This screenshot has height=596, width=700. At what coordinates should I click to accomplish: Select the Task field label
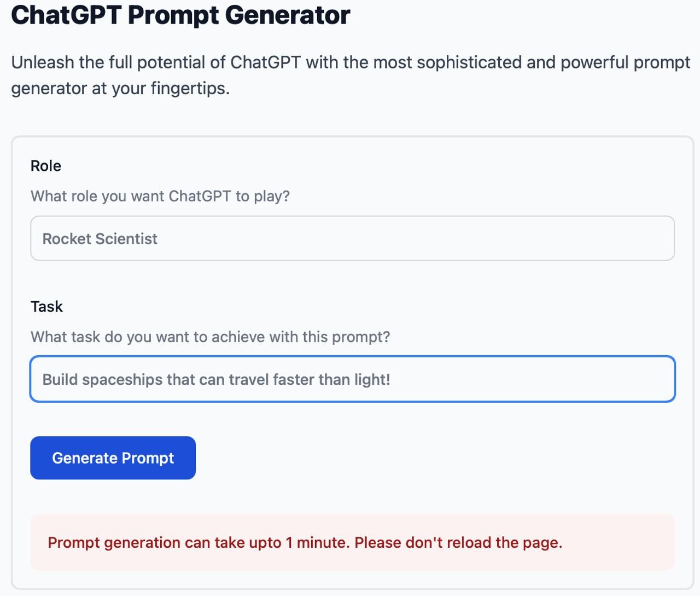tap(47, 306)
